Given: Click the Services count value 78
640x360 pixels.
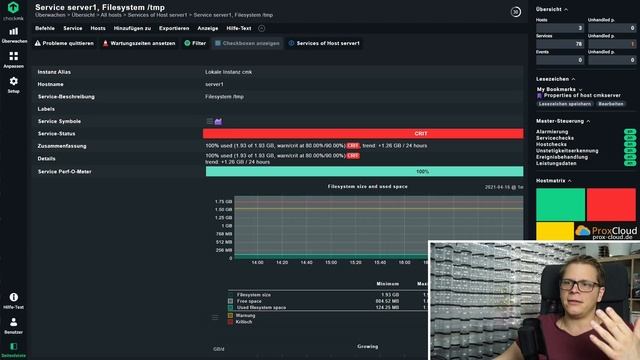Looking at the screenshot, I should click(x=560, y=44).
